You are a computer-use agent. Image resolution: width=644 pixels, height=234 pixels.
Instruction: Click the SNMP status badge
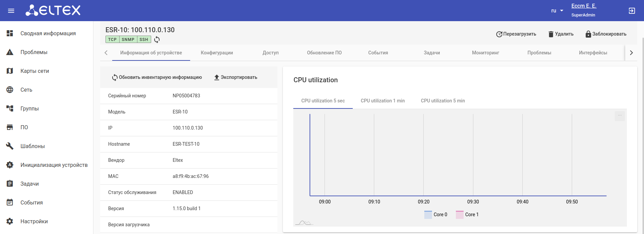click(128, 40)
